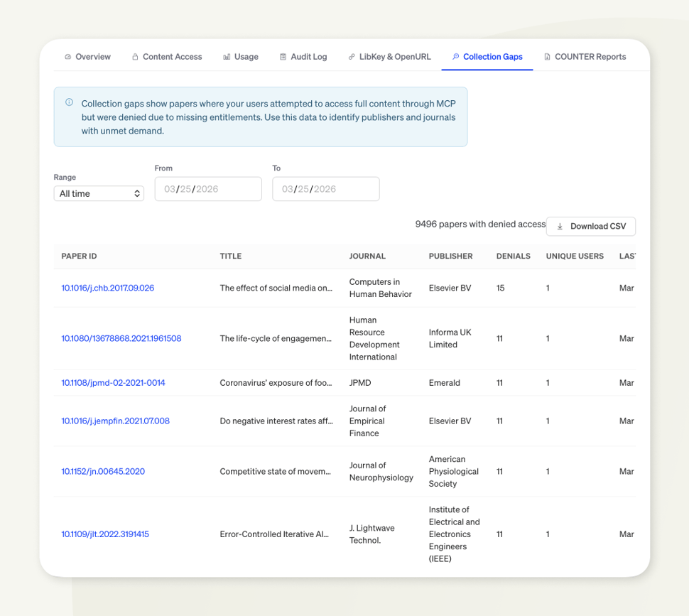Follow the 10.1108/jpmd-02-2021-0014 link
Screen dimensions: 689x616
pos(113,383)
